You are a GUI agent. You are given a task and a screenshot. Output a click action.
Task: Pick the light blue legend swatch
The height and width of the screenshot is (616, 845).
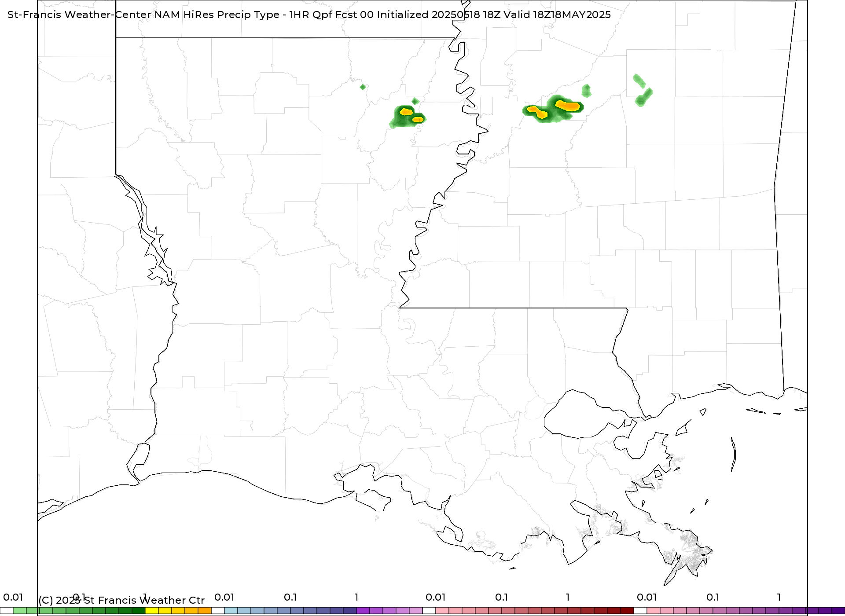coord(231,611)
